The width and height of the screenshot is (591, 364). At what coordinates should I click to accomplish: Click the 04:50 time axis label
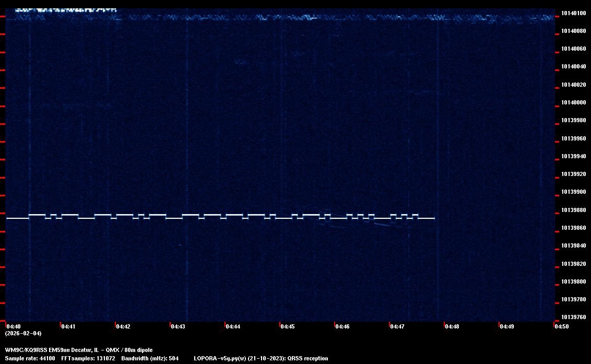[x=562, y=326]
